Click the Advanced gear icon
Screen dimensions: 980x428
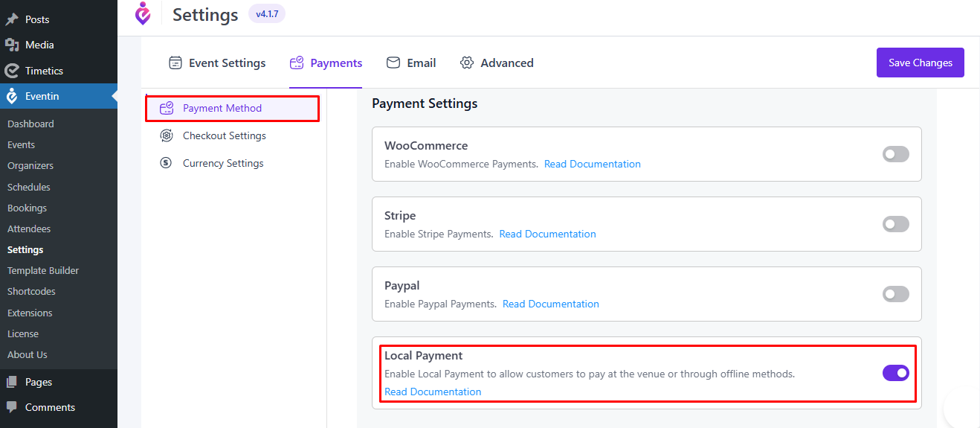[467, 63]
